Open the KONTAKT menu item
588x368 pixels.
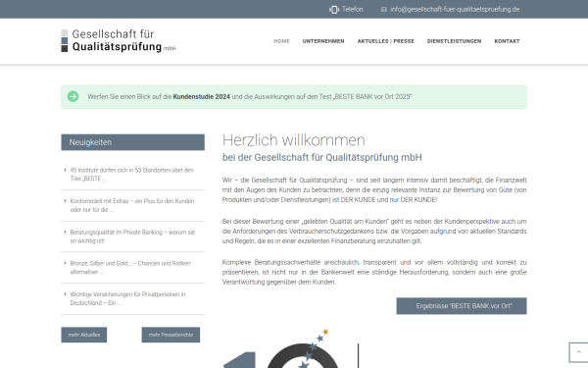click(x=507, y=41)
